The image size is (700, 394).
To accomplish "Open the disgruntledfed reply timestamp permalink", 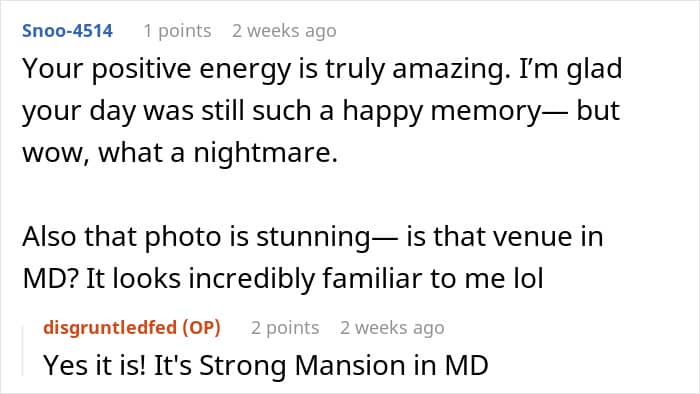I will [x=392, y=328].
